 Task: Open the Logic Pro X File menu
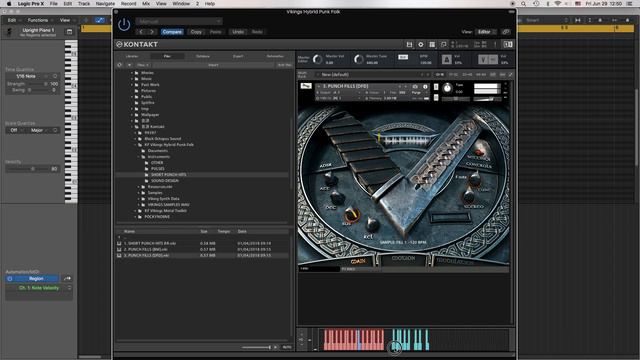[x=53, y=4]
